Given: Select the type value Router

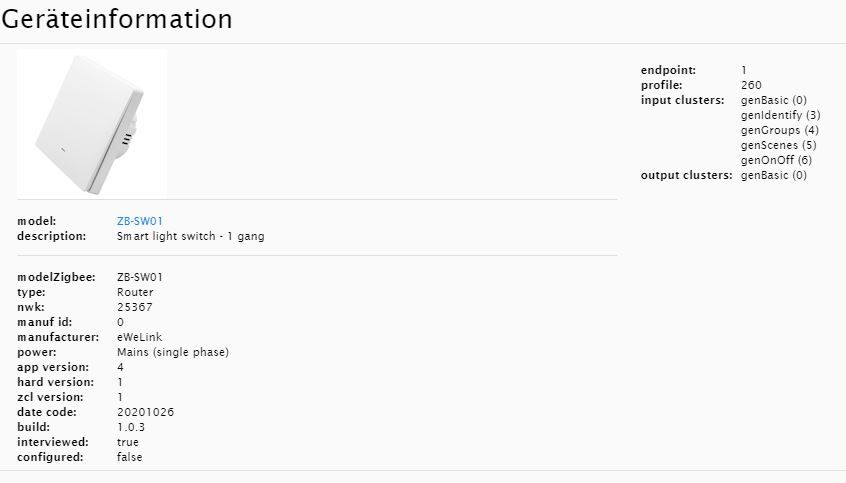Looking at the screenshot, I should coord(135,292).
